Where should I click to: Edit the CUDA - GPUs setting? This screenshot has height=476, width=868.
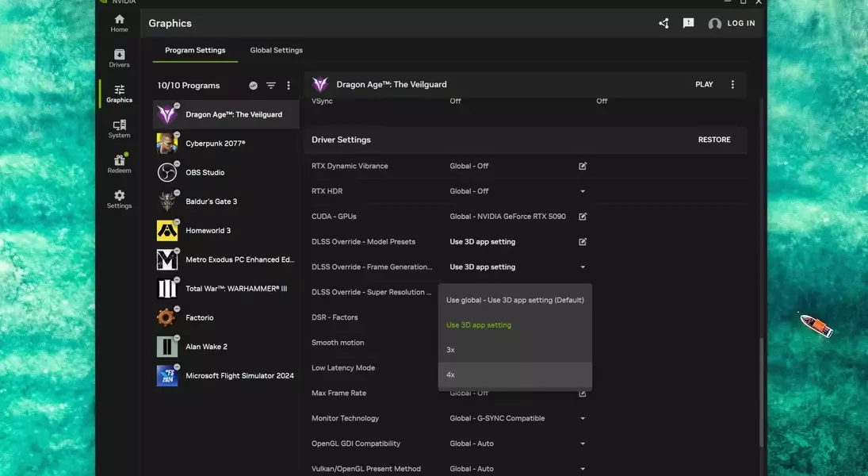coord(583,217)
